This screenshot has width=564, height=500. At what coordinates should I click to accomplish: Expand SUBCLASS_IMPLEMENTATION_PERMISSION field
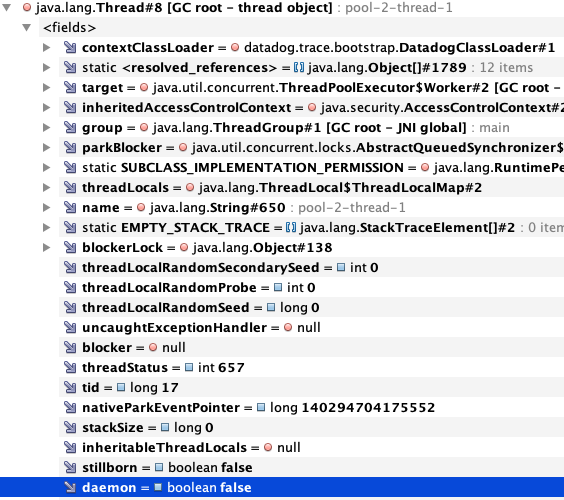pos(46,168)
